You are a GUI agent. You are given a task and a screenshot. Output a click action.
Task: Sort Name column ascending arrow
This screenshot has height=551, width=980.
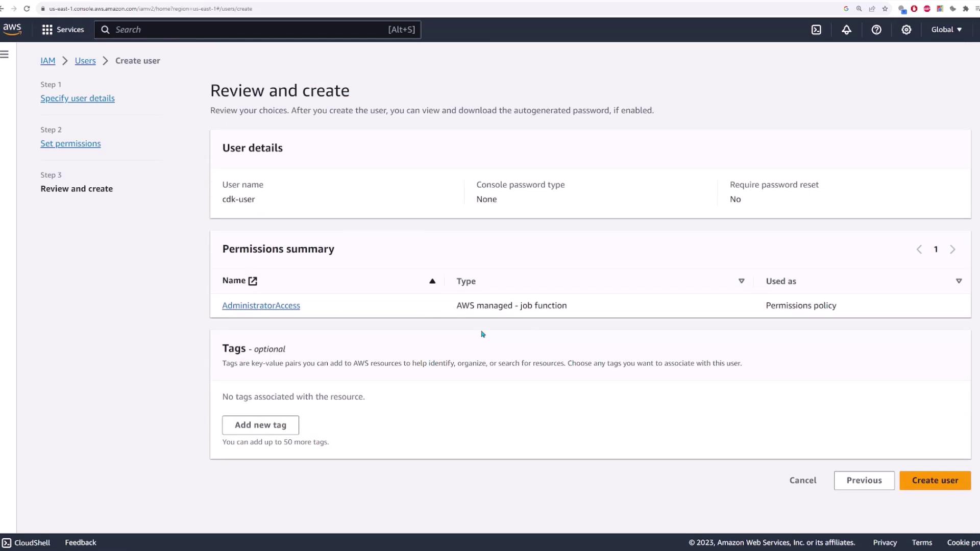[x=432, y=281]
